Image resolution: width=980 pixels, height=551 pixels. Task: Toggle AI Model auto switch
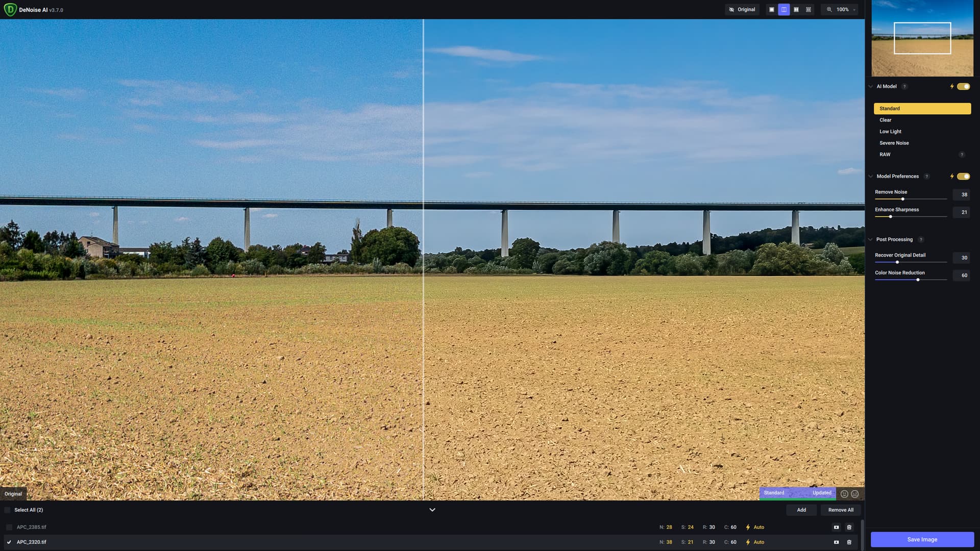coord(963,86)
